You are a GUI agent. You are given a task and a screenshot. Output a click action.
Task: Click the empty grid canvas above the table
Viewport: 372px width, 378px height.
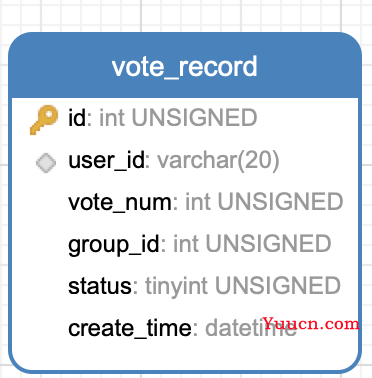point(186,15)
